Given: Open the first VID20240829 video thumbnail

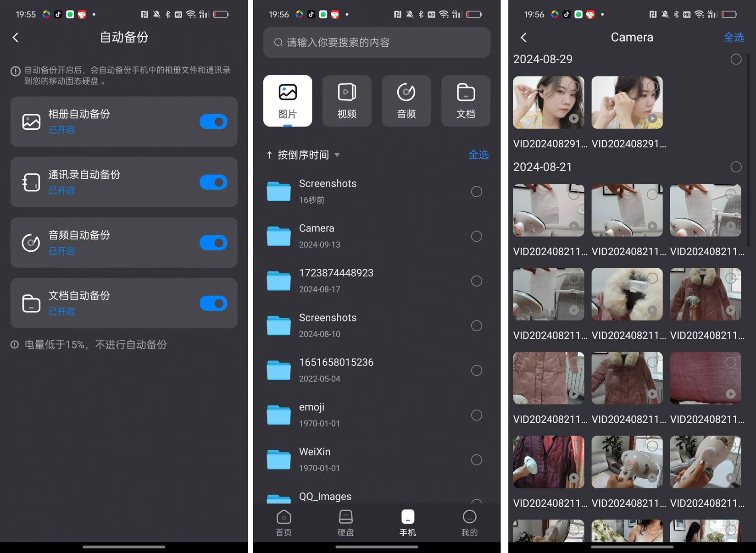Looking at the screenshot, I should tap(548, 102).
